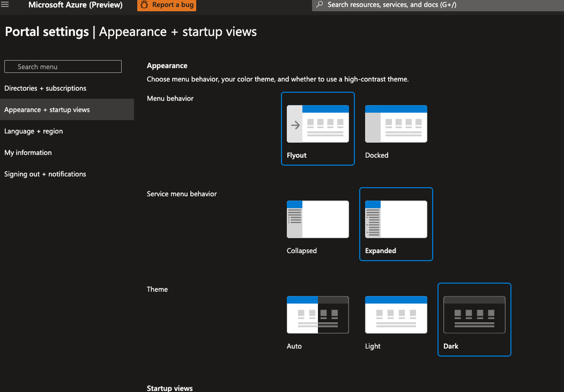Image resolution: width=564 pixels, height=392 pixels.
Task: Select Expanded service menu thumbnail
Action: (x=396, y=219)
